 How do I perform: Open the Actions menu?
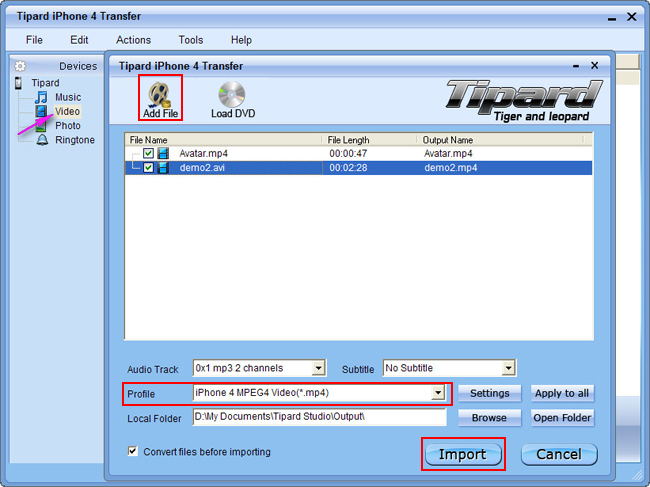133,40
